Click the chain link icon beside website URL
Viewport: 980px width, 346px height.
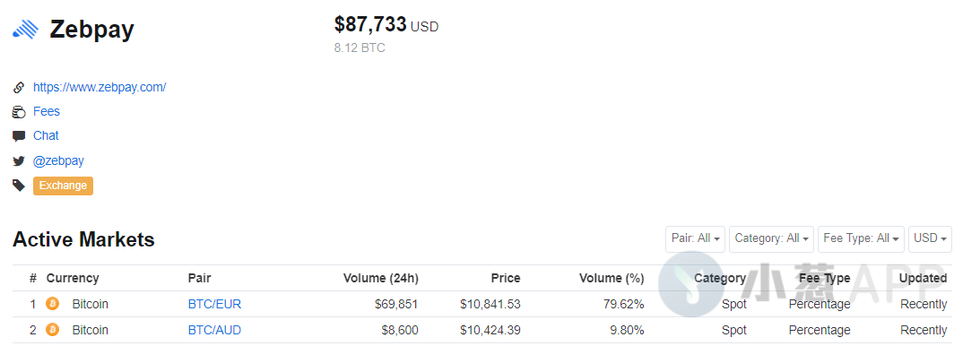tap(19, 88)
